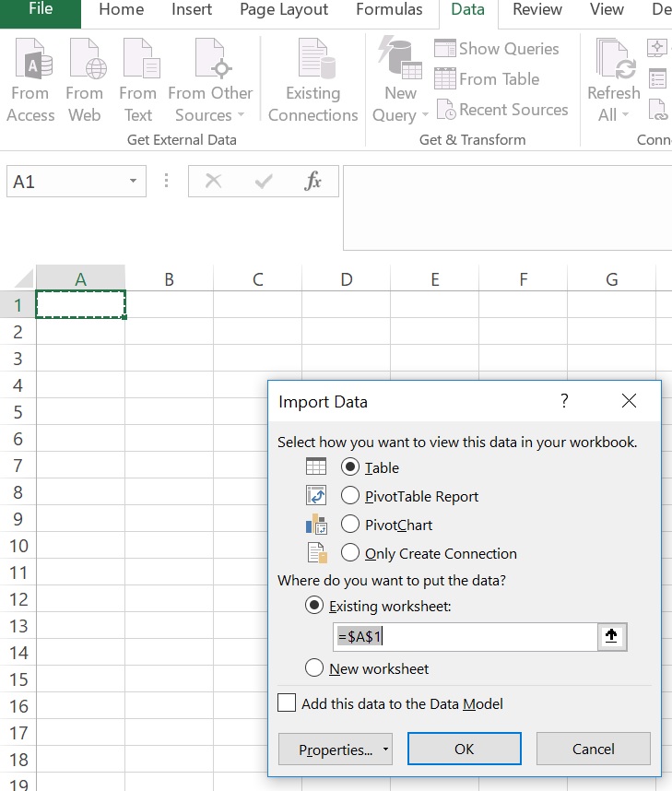Screen dimensions: 672x791
Task: Select row 10 header
Action: tap(18, 546)
